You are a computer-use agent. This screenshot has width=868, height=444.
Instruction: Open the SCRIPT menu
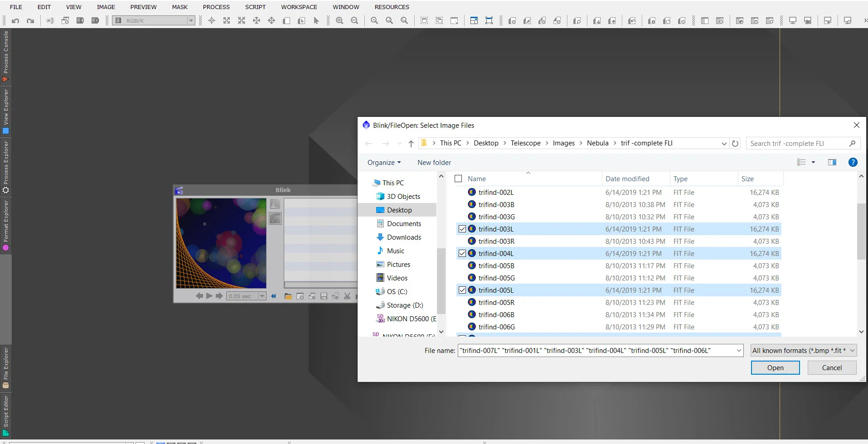coord(255,7)
